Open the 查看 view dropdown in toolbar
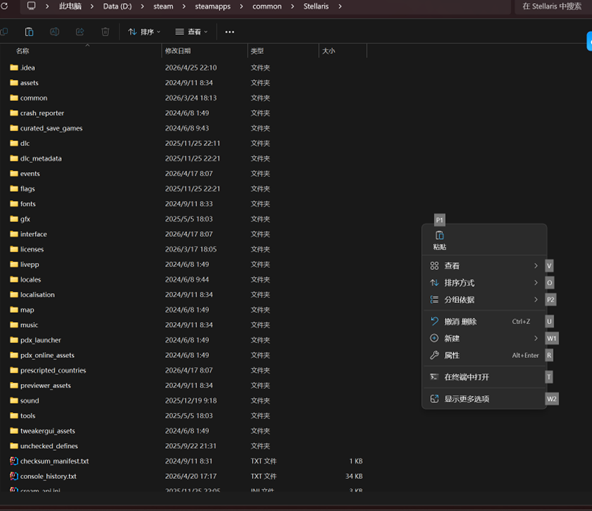The image size is (592, 511). 192,32
